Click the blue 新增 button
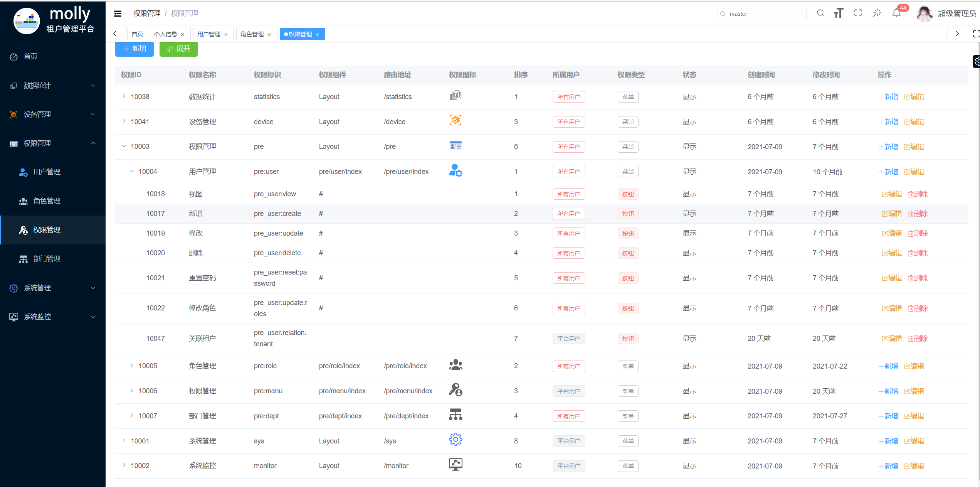Viewport: 980px width, 487px height. point(134,49)
